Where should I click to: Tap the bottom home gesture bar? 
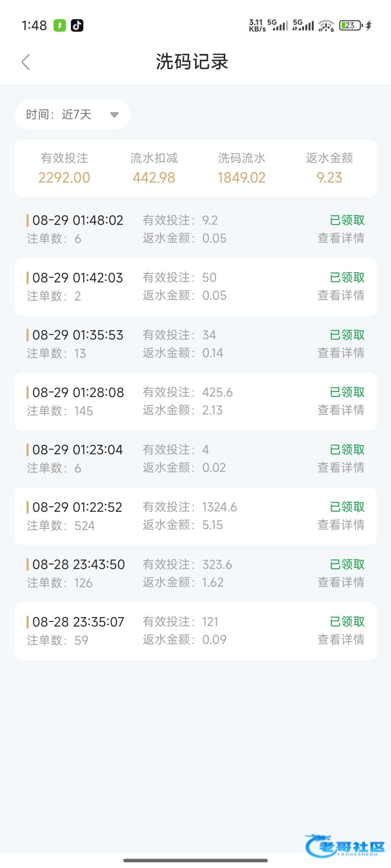(x=195, y=860)
